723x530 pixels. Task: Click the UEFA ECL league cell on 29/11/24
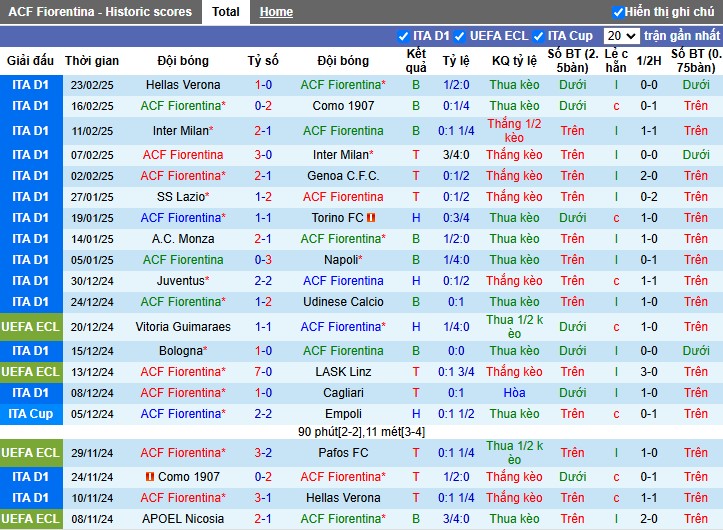31,453
